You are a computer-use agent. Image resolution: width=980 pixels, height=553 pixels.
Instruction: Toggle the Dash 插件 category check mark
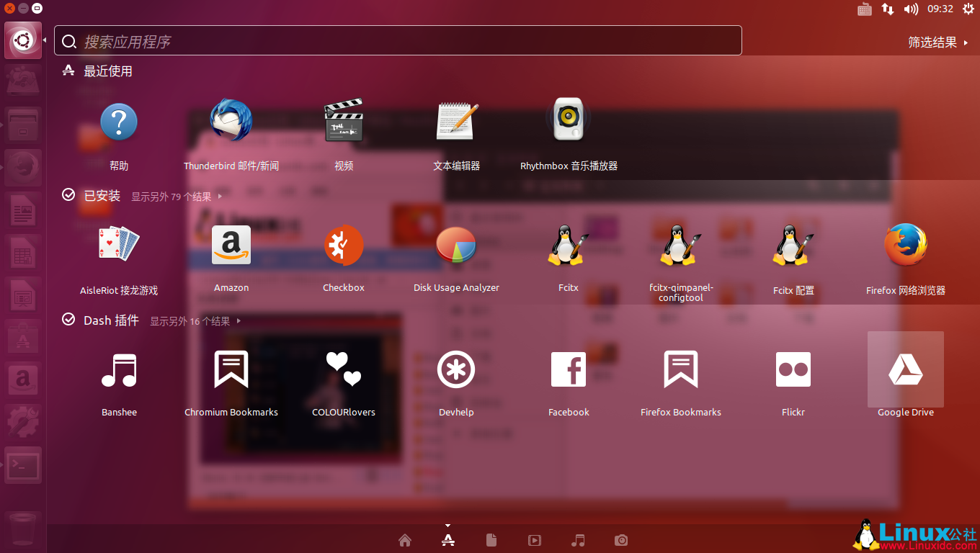pos(68,320)
